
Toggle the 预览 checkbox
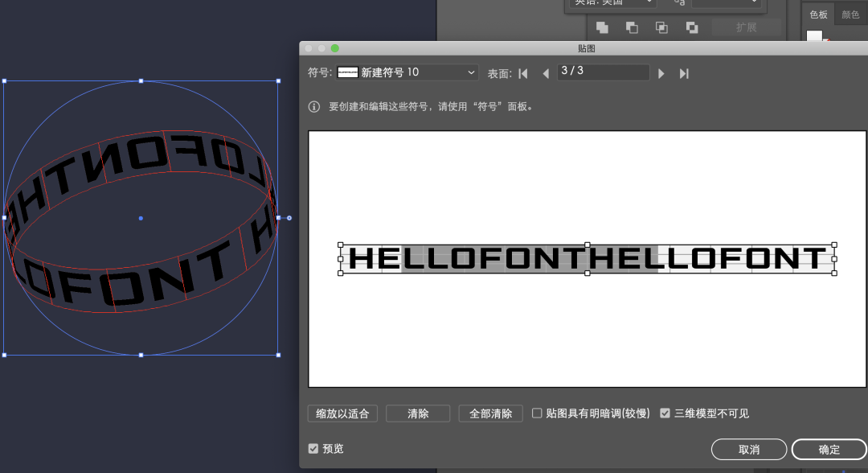click(313, 448)
